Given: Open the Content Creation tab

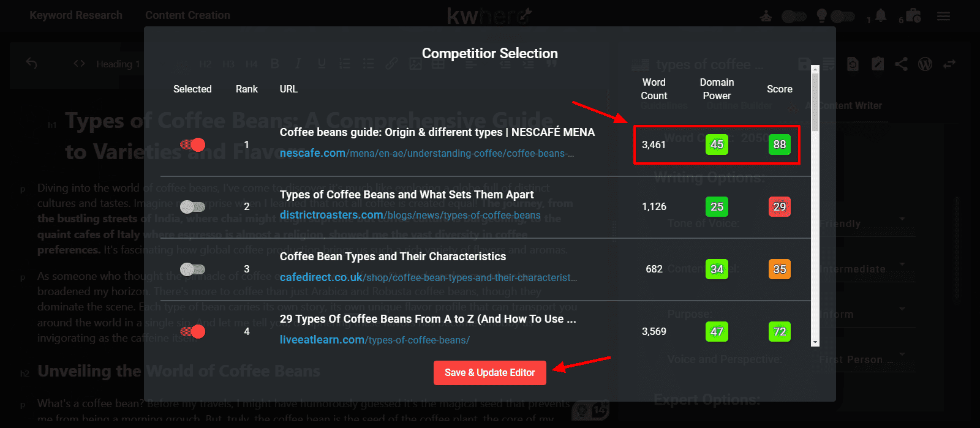Looking at the screenshot, I should tap(187, 15).
